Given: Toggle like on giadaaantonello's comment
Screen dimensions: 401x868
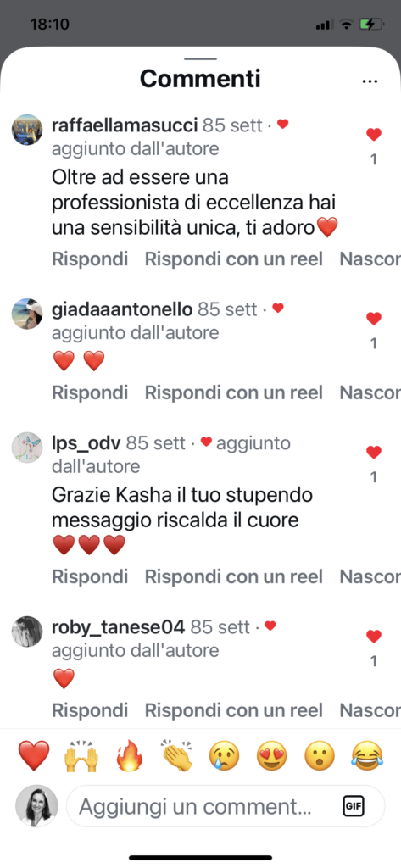Looking at the screenshot, I should (374, 319).
